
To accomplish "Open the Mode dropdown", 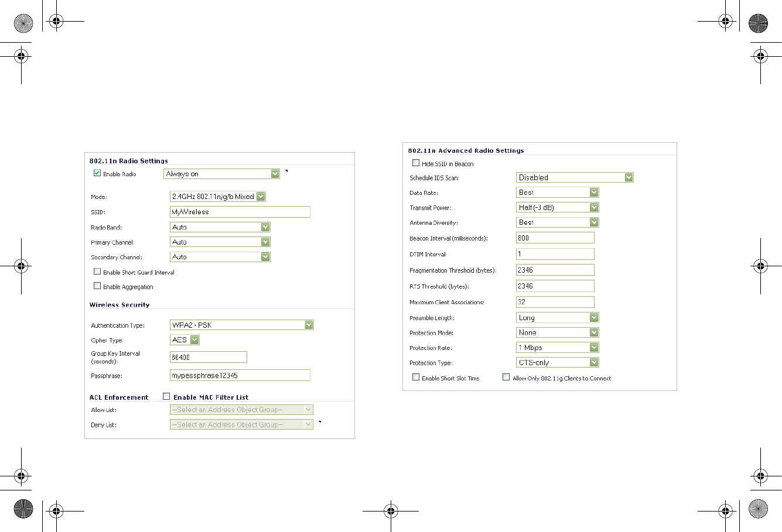I will [218, 197].
